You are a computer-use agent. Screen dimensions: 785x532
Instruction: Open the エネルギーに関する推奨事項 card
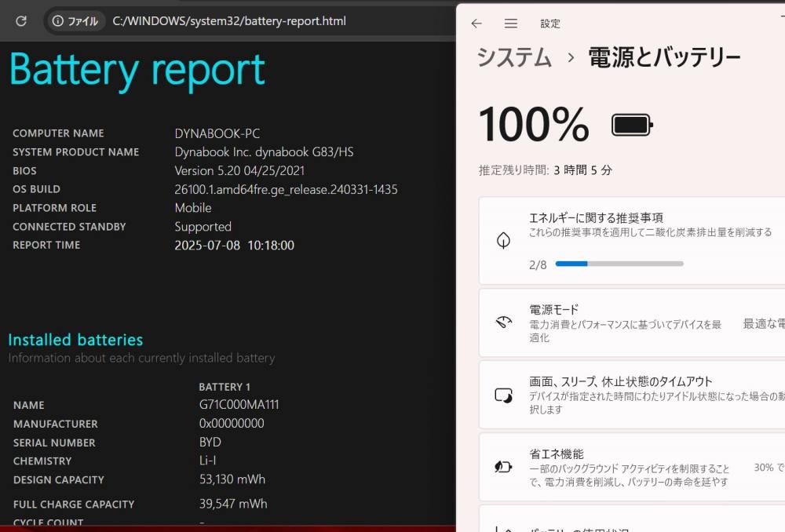tap(632, 241)
